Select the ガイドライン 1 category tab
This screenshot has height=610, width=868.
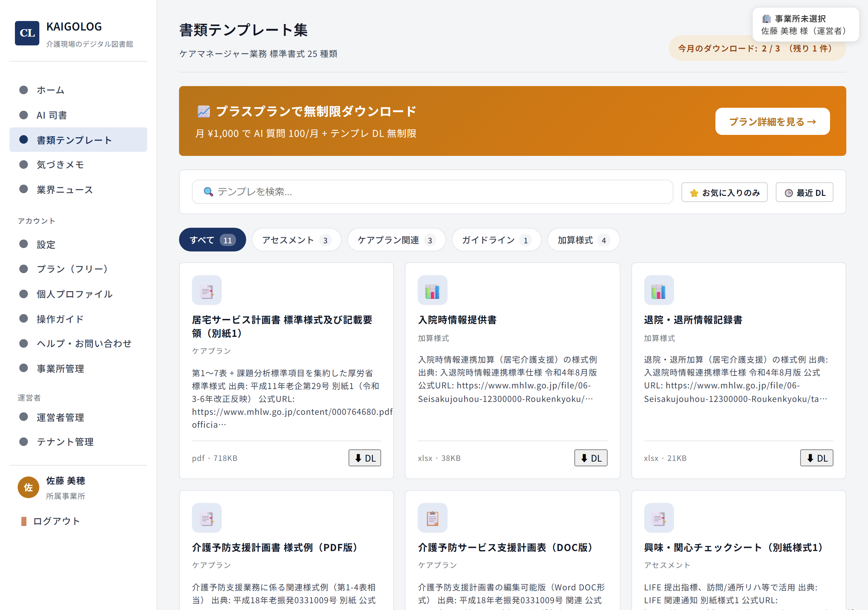(496, 240)
